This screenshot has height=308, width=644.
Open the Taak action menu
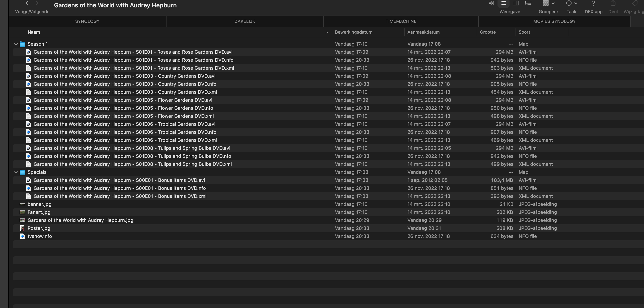(x=571, y=3)
